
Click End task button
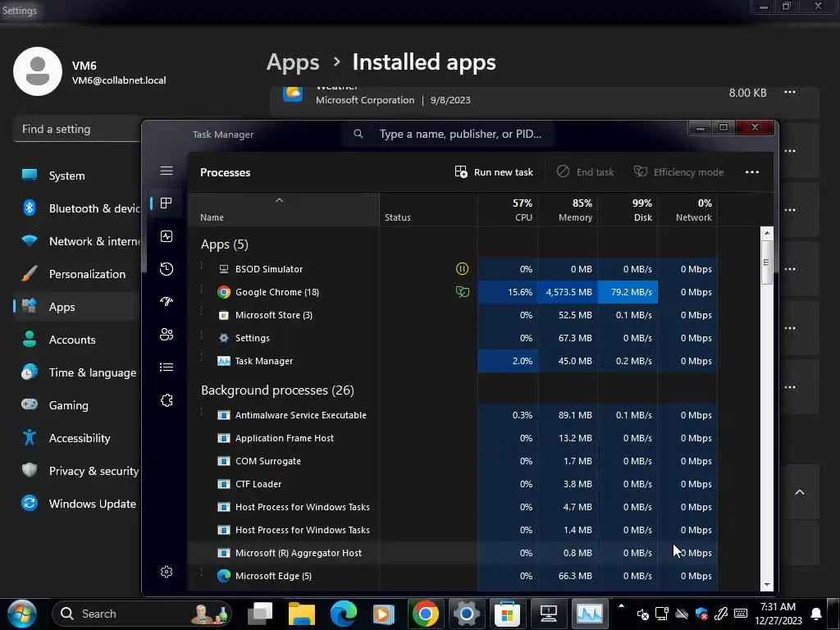[x=585, y=172]
